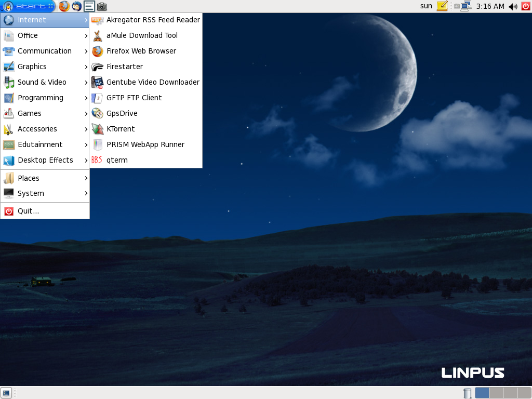The image size is (532, 399).
Task: Switch to the fourth workspace
Action: tap(524, 393)
